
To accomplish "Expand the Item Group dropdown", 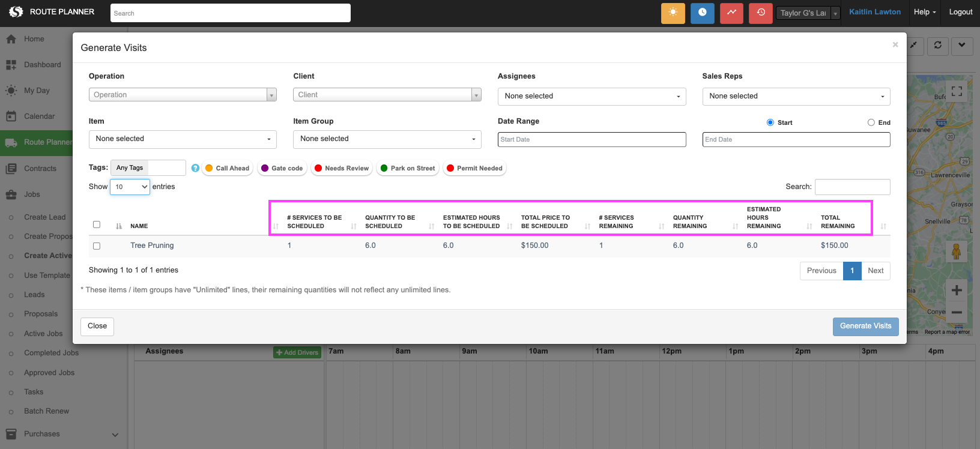I will pyautogui.click(x=387, y=139).
